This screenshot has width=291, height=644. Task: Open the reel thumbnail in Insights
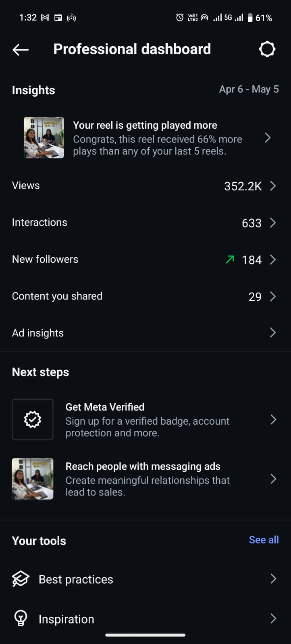click(x=44, y=138)
